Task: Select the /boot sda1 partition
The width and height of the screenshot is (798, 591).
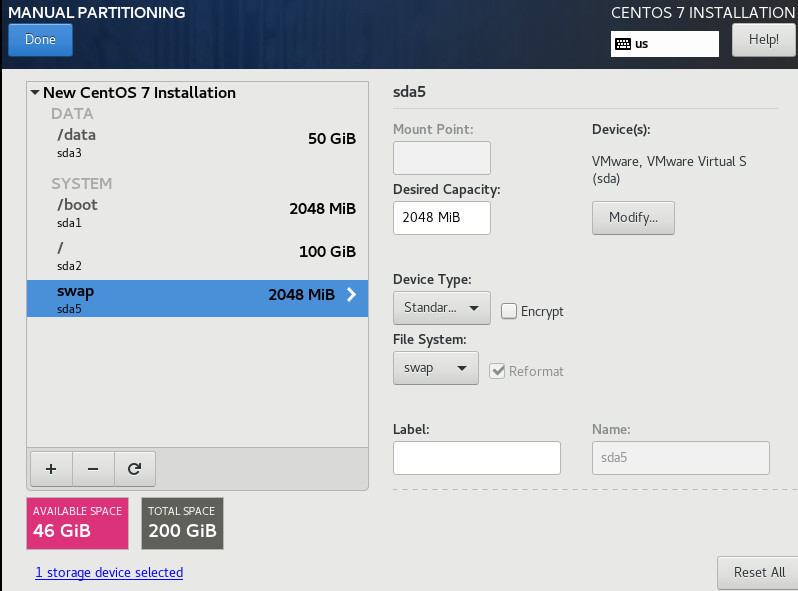Action: 197,211
